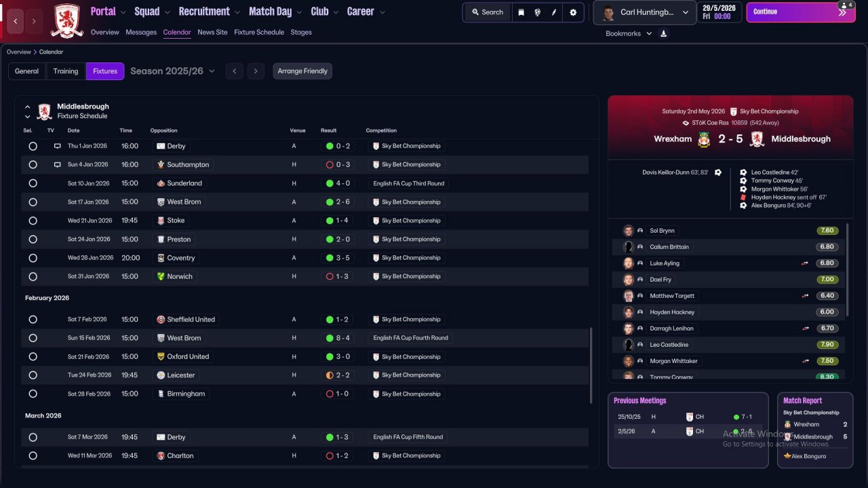Screen dimensions: 868x488
Task: Open the bookmark icon beside Search
Action: coord(521,12)
